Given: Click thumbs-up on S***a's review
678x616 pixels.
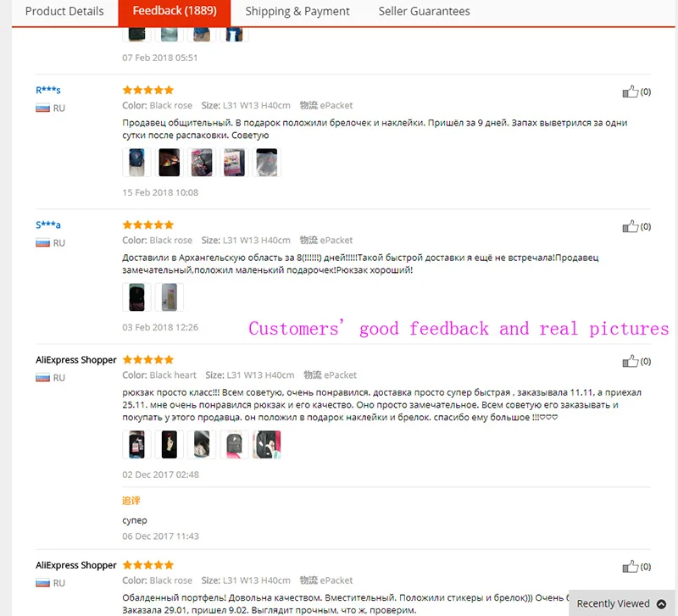Looking at the screenshot, I should 630,226.
